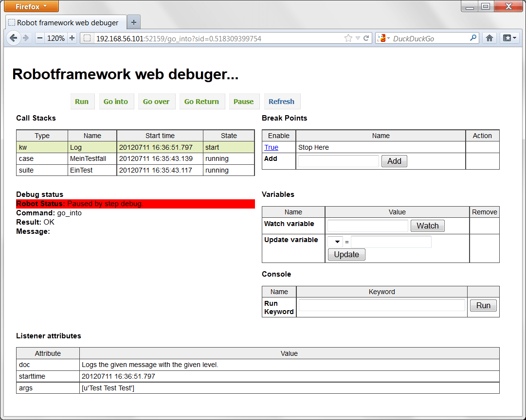526x420 pixels.
Task: Click the Watch variable button
Action: (x=427, y=226)
